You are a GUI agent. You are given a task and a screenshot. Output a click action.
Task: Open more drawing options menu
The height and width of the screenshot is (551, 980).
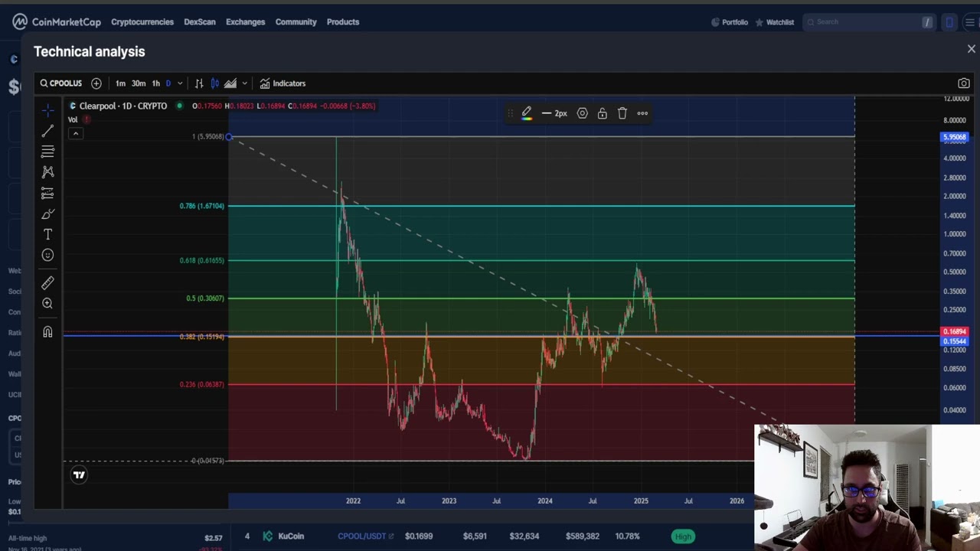point(642,113)
